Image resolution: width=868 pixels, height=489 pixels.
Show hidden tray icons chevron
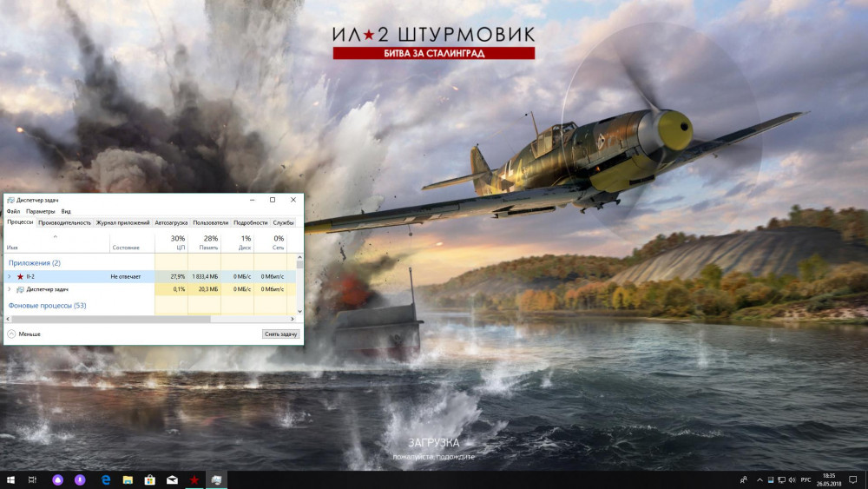759,479
